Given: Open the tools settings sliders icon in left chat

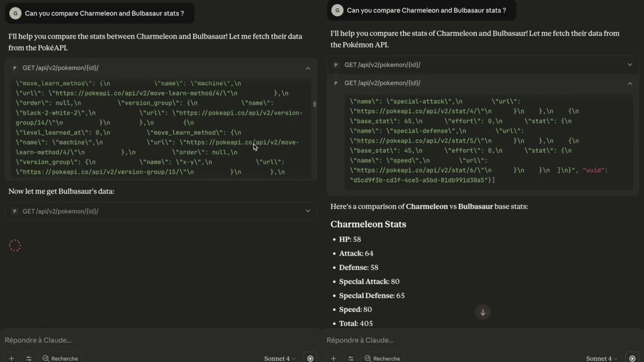Looking at the screenshot, I should point(29,358).
